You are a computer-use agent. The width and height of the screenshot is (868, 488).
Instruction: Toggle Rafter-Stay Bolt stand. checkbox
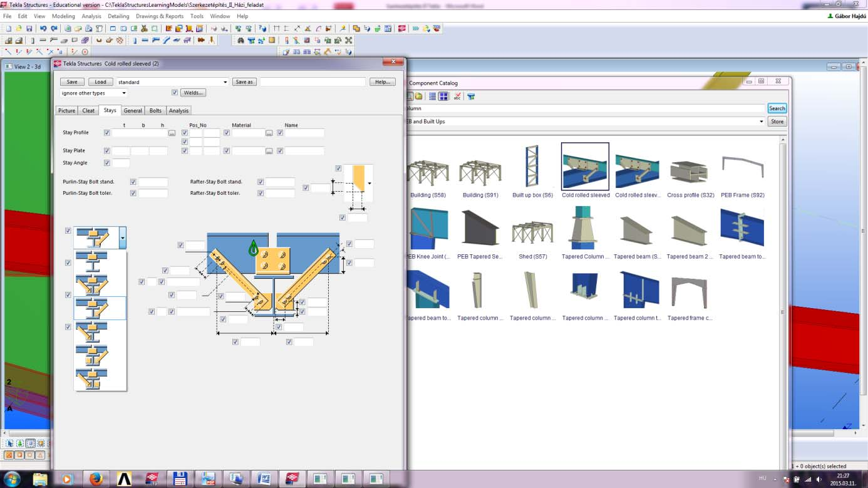pos(261,182)
